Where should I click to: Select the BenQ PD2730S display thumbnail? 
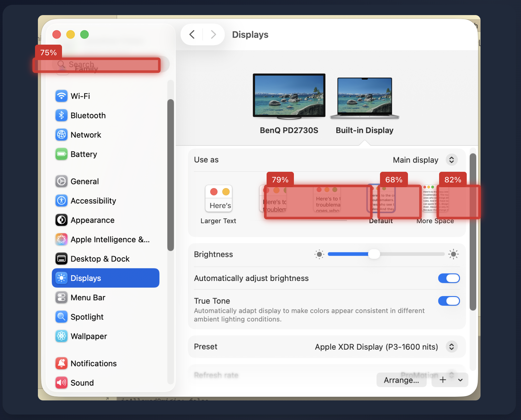click(x=289, y=96)
